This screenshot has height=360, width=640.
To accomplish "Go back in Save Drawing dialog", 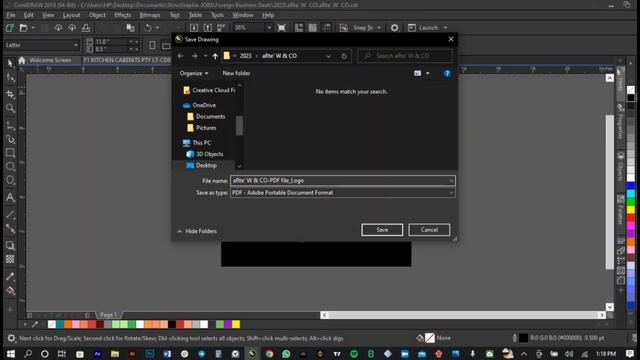I will [x=180, y=56].
